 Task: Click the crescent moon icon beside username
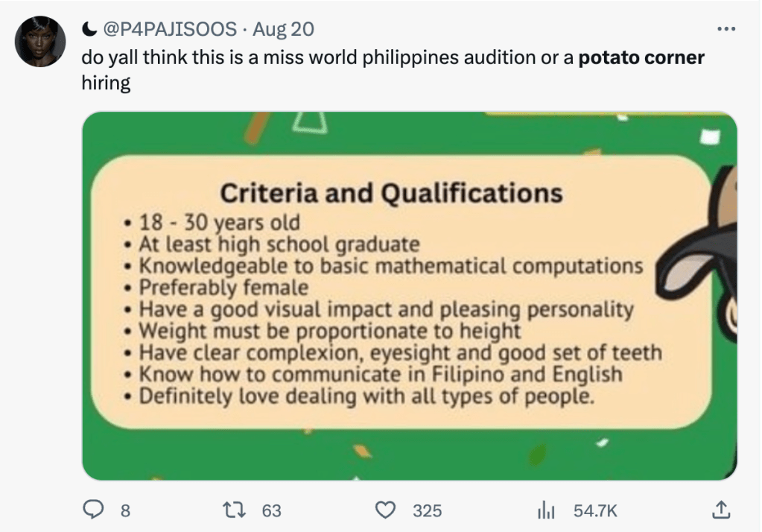pyautogui.click(x=89, y=30)
